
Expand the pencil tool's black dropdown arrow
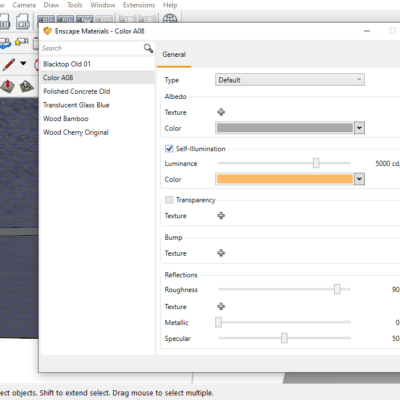click(23, 63)
